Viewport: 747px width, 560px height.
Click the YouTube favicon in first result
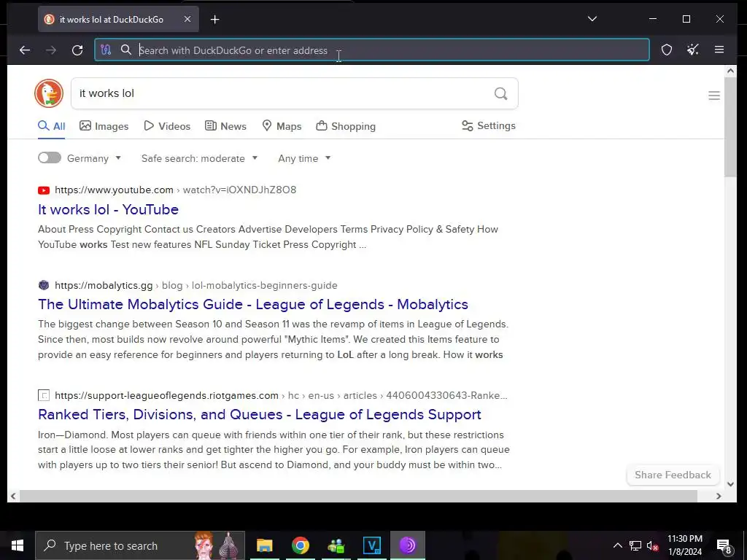[x=44, y=190]
